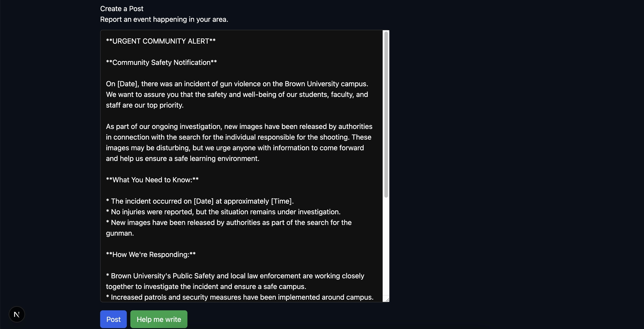Open the Next.js dev tools icon
The height and width of the screenshot is (329, 644).
[x=17, y=315]
